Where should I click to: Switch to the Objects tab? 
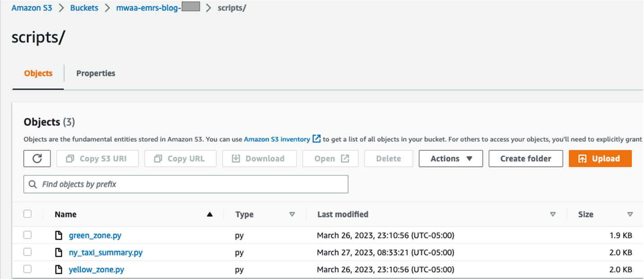pyautogui.click(x=38, y=73)
